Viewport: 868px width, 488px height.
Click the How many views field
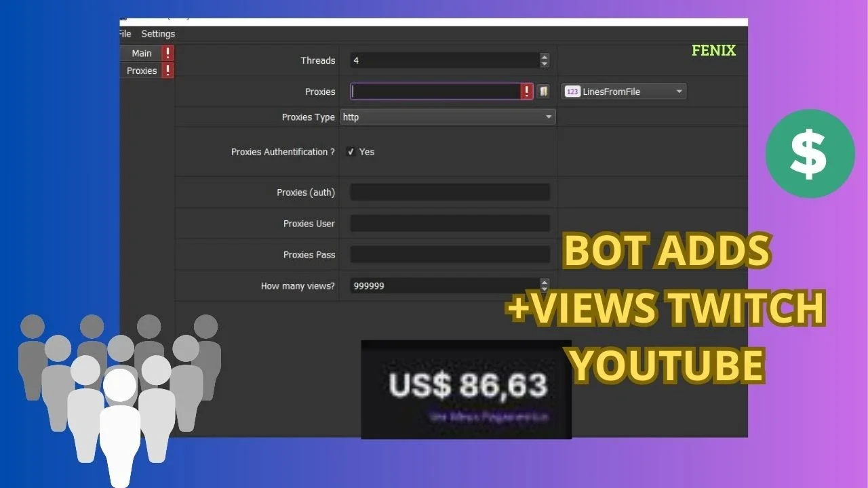click(445, 286)
